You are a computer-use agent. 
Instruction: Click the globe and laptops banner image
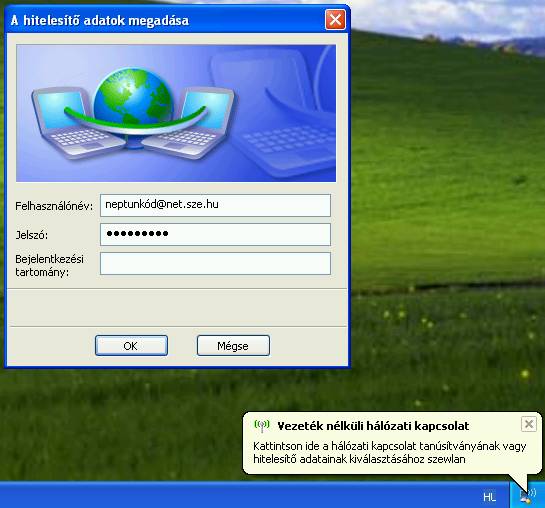(176, 113)
